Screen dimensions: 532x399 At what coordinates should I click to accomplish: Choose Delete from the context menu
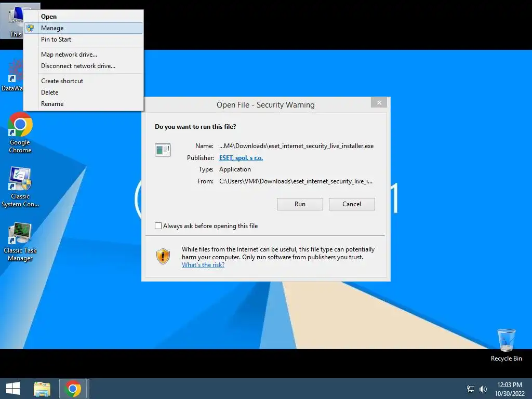coord(84,92)
